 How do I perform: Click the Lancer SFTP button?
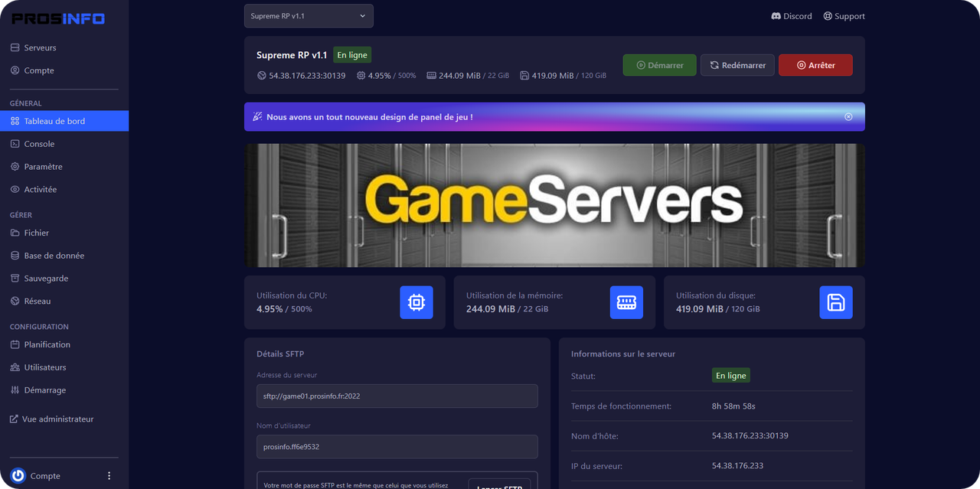[499, 486]
